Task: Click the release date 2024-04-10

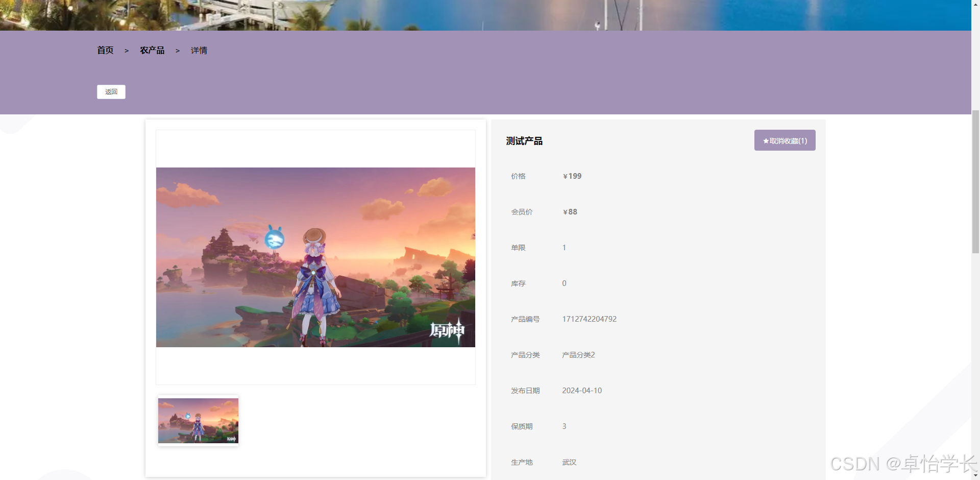Action: pyautogui.click(x=582, y=391)
